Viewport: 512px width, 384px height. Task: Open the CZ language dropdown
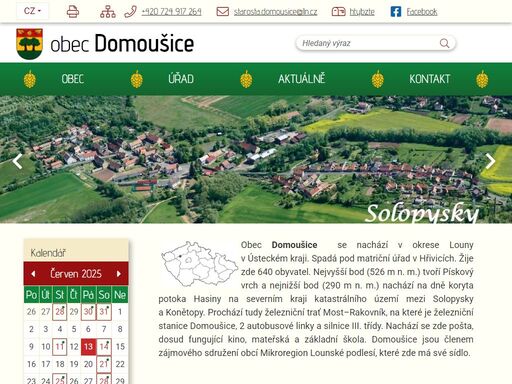click(32, 11)
